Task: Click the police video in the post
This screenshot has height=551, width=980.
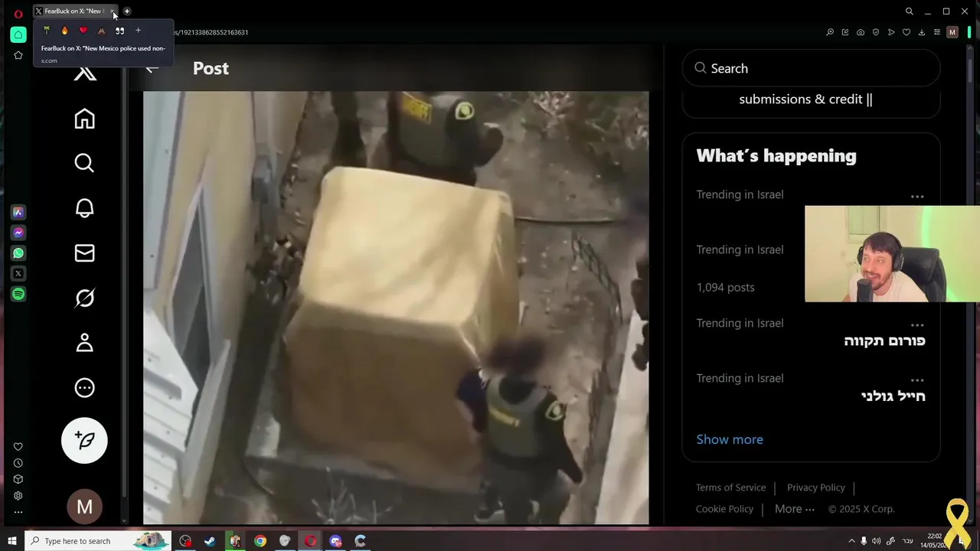Action: click(396, 308)
